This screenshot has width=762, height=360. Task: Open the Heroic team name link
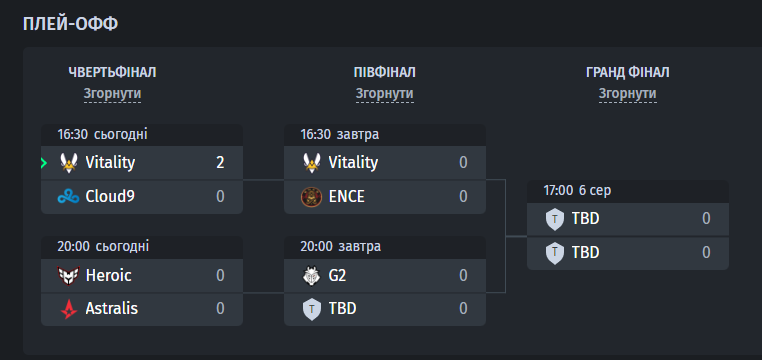(108, 275)
